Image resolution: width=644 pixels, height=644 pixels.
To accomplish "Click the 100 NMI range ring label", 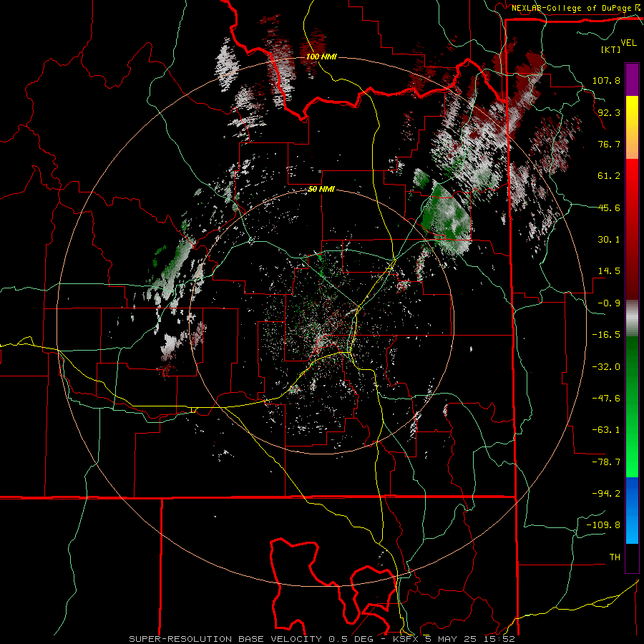I will (x=321, y=57).
